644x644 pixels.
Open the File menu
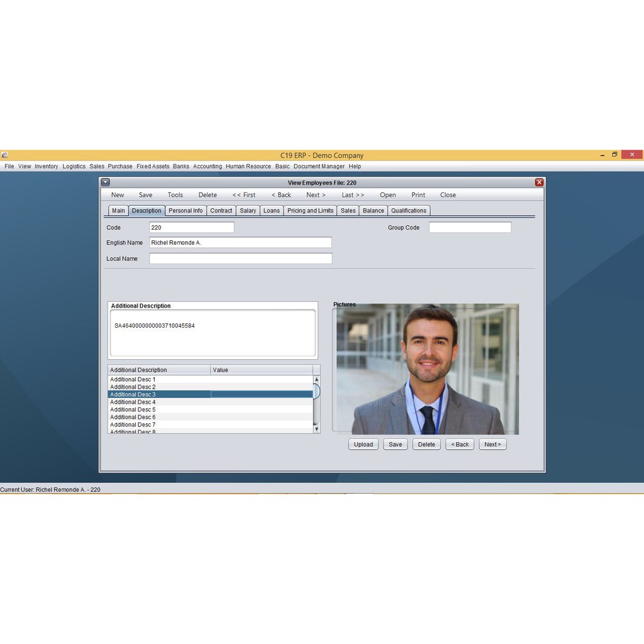click(9, 166)
